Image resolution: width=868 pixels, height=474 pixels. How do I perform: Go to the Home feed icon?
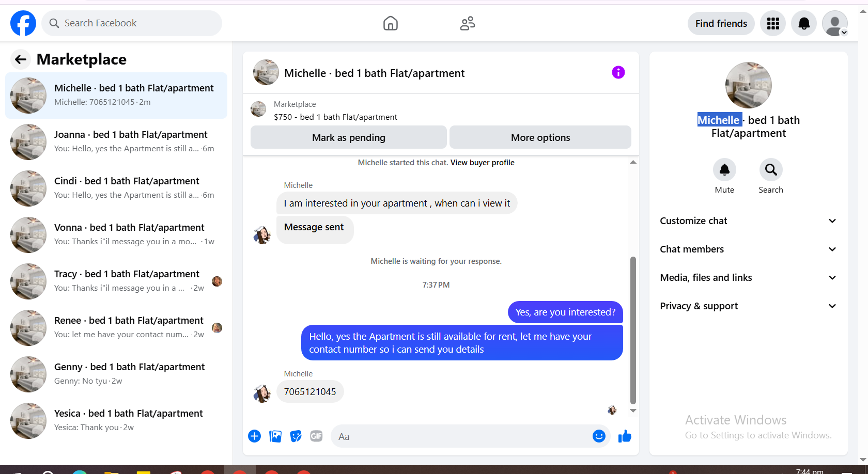point(391,23)
